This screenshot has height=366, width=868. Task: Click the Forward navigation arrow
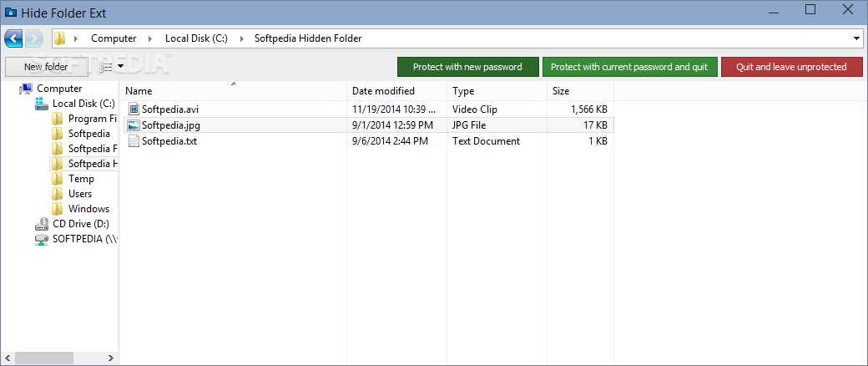pyautogui.click(x=33, y=38)
